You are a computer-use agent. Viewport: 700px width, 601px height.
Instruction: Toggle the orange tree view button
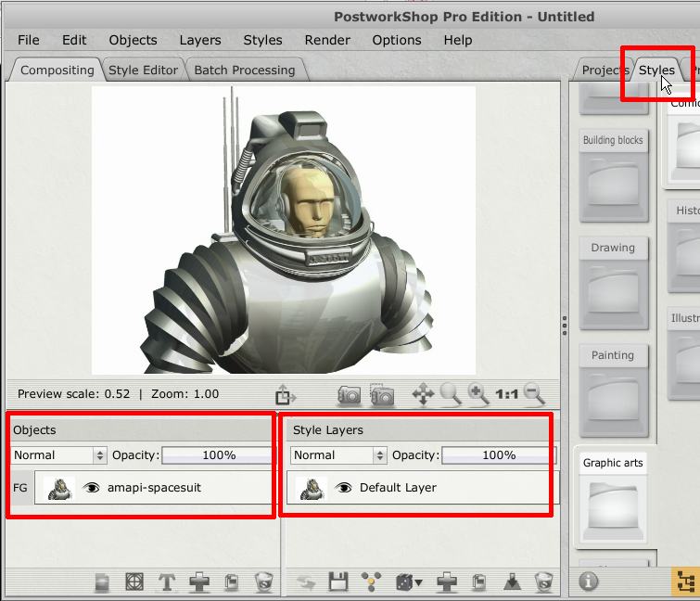[x=684, y=582]
